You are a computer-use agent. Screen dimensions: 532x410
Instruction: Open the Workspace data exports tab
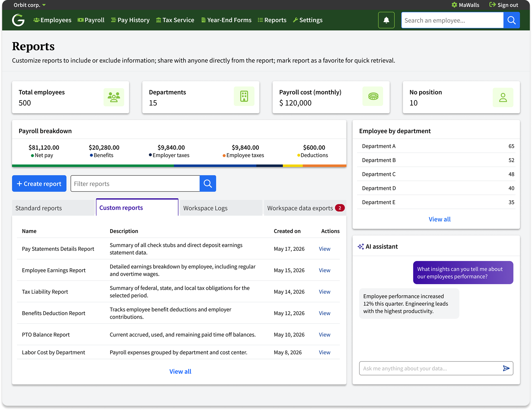305,208
